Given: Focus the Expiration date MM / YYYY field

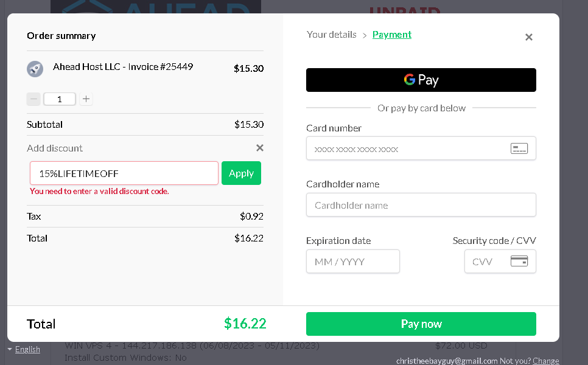Looking at the screenshot, I should [353, 261].
